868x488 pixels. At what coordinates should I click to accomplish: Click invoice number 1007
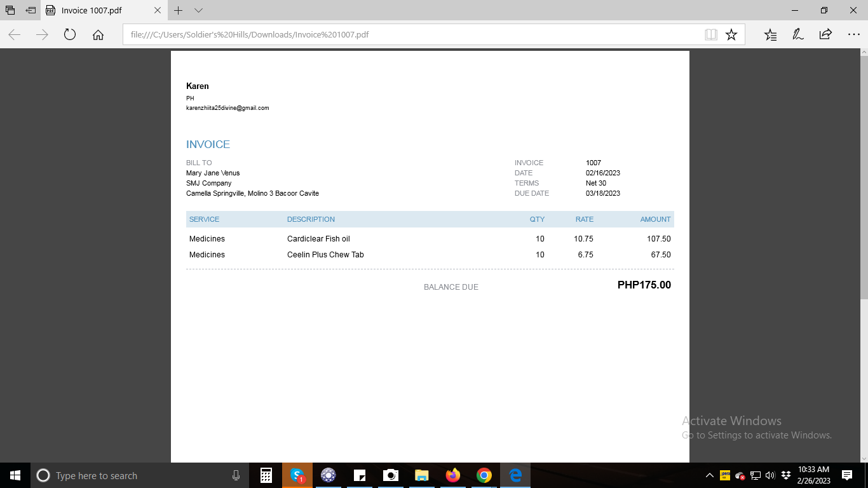[x=593, y=163]
